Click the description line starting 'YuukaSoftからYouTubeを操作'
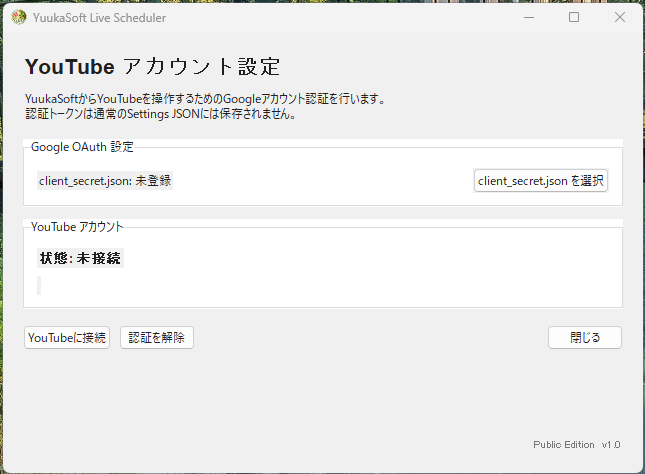The width and height of the screenshot is (645, 474). tap(205, 99)
